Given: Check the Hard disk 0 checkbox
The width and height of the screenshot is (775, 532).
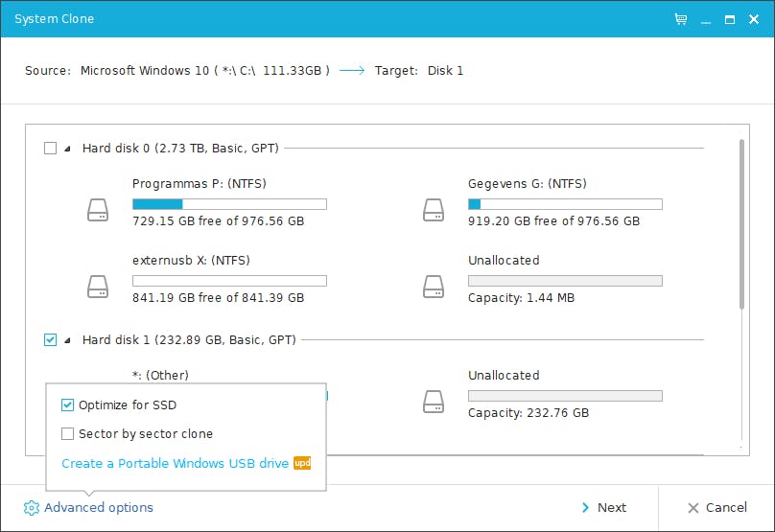Looking at the screenshot, I should (51, 149).
